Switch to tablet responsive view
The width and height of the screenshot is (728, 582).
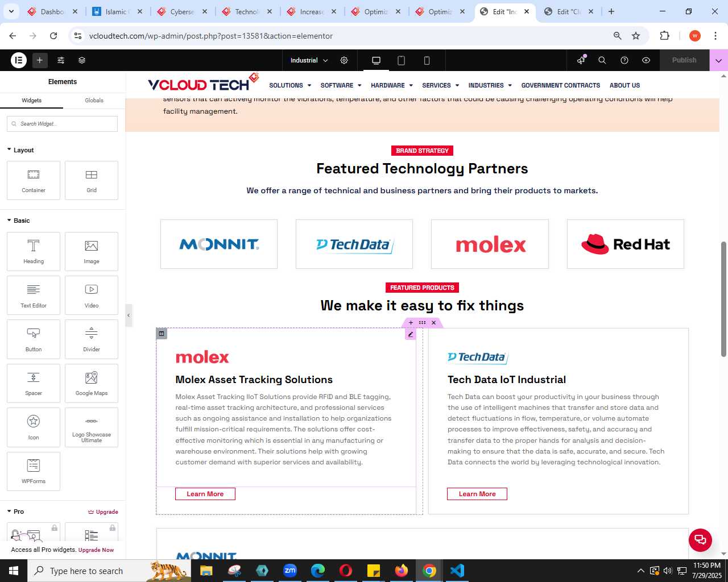[401, 60]
